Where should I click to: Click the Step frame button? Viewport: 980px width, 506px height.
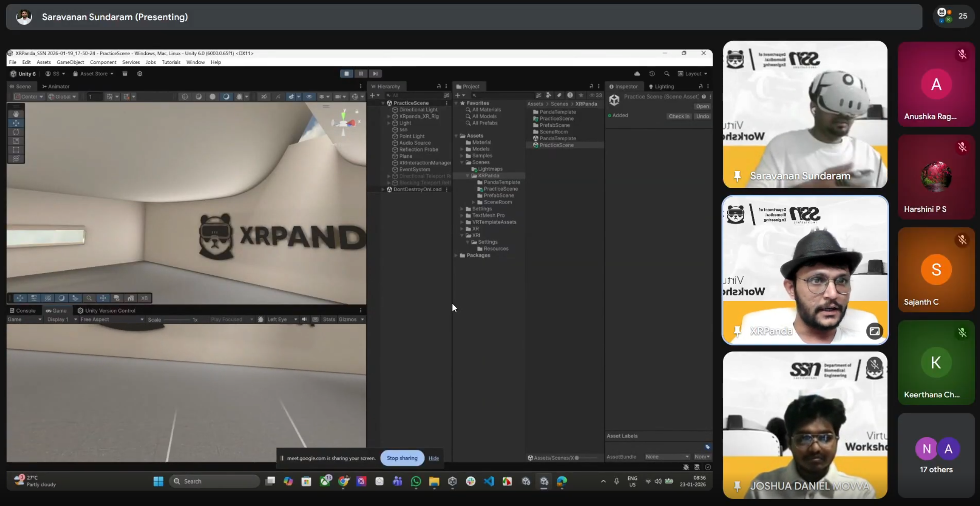(x=375, y=73)
